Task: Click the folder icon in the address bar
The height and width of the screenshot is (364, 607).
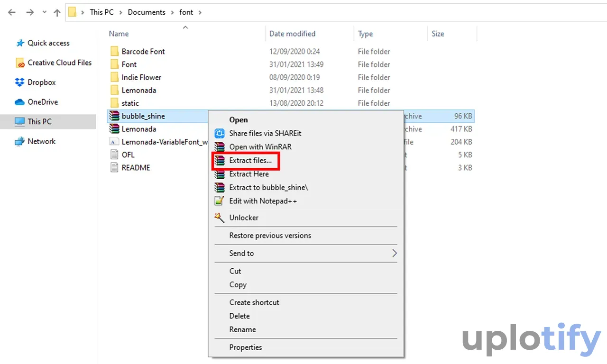Action: coord(72,12)
